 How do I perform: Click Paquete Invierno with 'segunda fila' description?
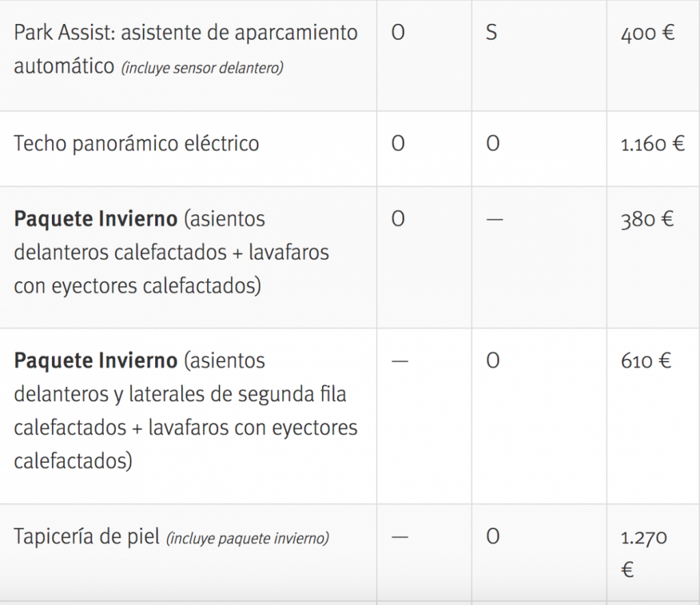pyautogui.click(x=185, y=410)
